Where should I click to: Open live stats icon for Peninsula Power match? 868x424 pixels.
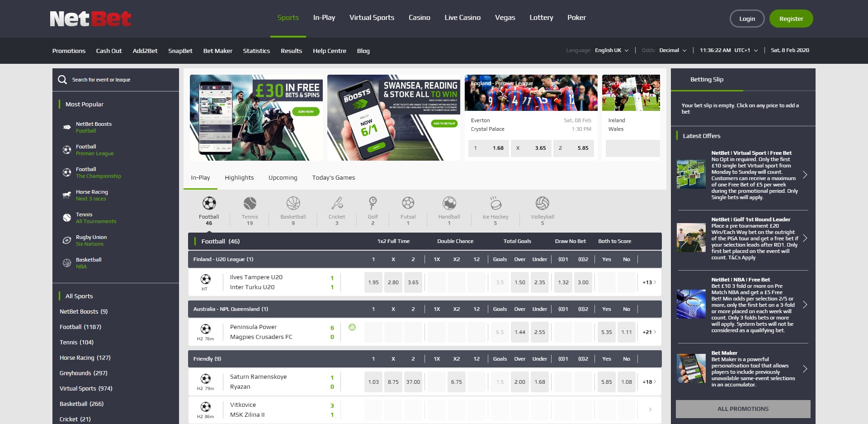click(x=352, y=327)
